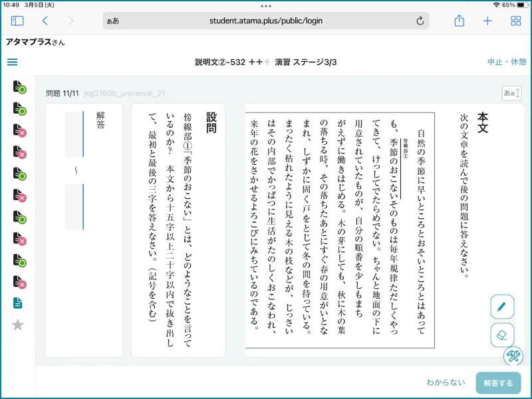Show the tab overview grid icon
Image resolution: width=532 pixels, height=399 pixels.
coord(516,21)
